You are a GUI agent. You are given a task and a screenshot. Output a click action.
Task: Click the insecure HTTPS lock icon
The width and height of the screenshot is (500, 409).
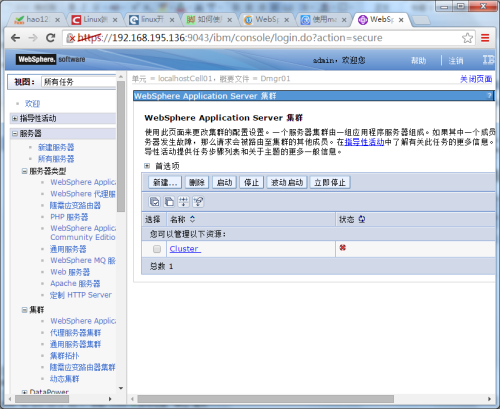point(71,38)
